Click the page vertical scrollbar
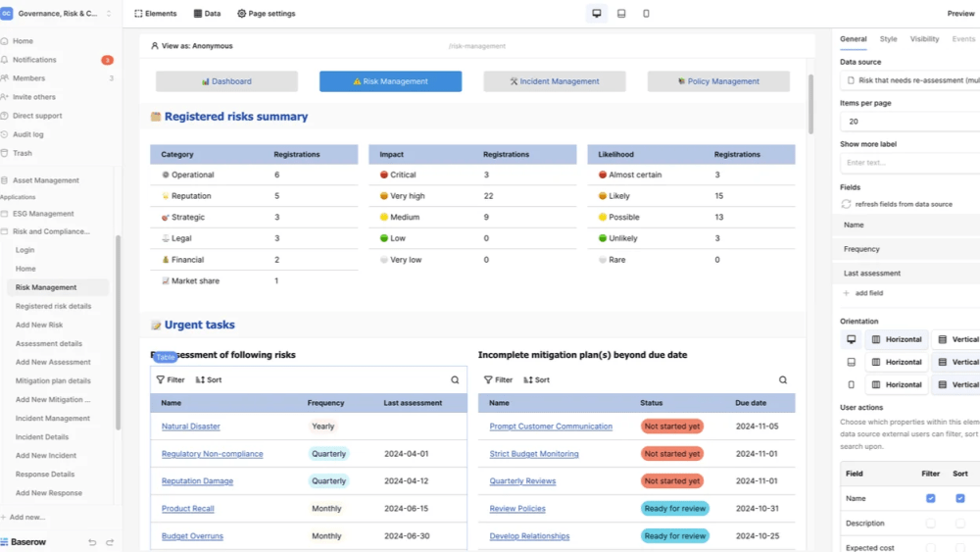980x552 pixels. click(x=810, y=104)
